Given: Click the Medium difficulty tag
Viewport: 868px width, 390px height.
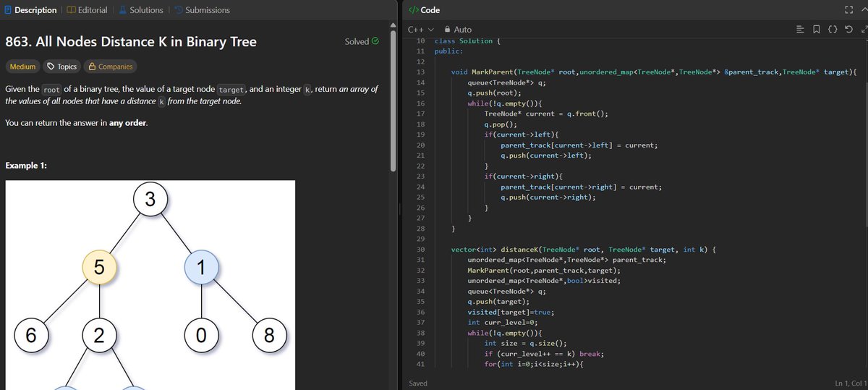Looking at the screenshot, I should click(x=22, y=67).
